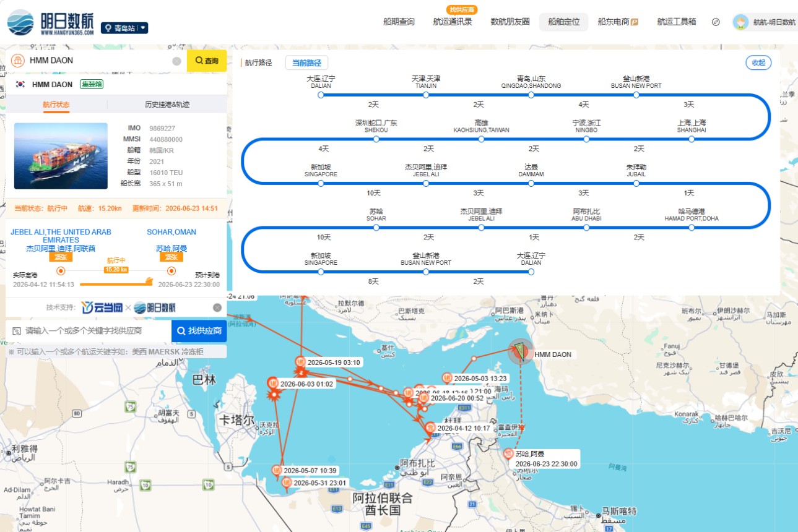The image size is (798, 532).
Task: Open the 航航-明日数航 account name
Action: (774, 22)
